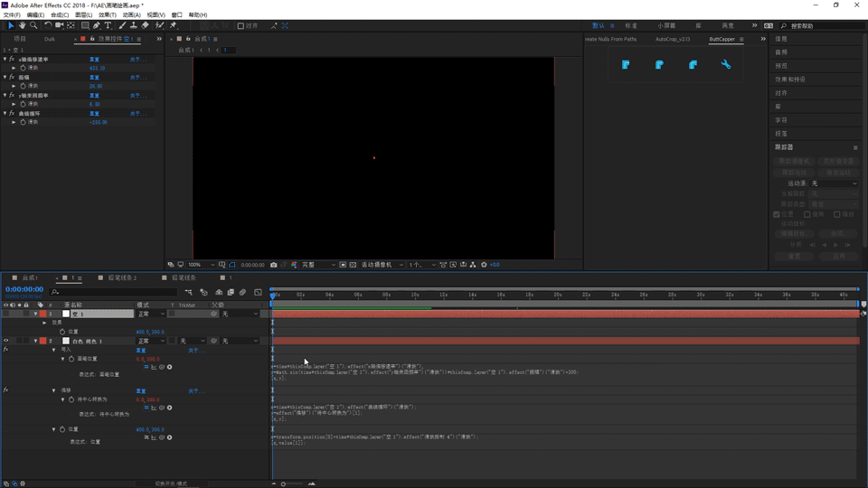Click 关于... link for 振幅 effect
The height and width of the screenshot is (488, 868).
click(x=137, y=78)
